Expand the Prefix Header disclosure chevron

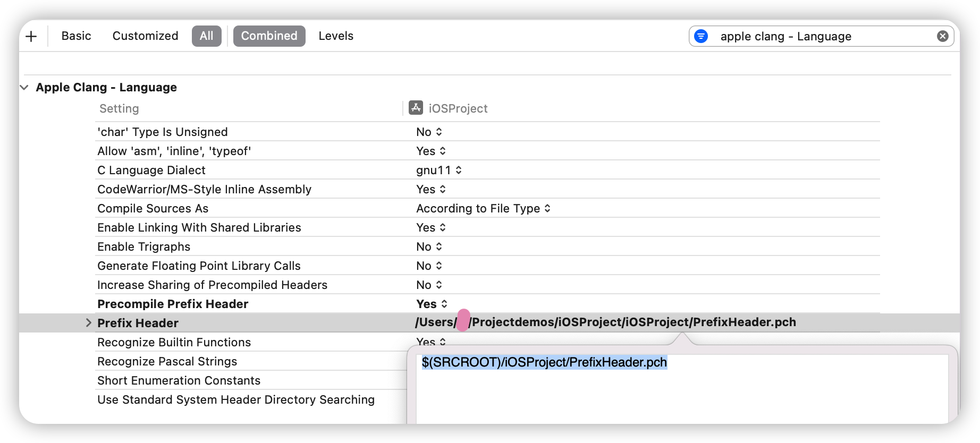click(x=88, y=322)
